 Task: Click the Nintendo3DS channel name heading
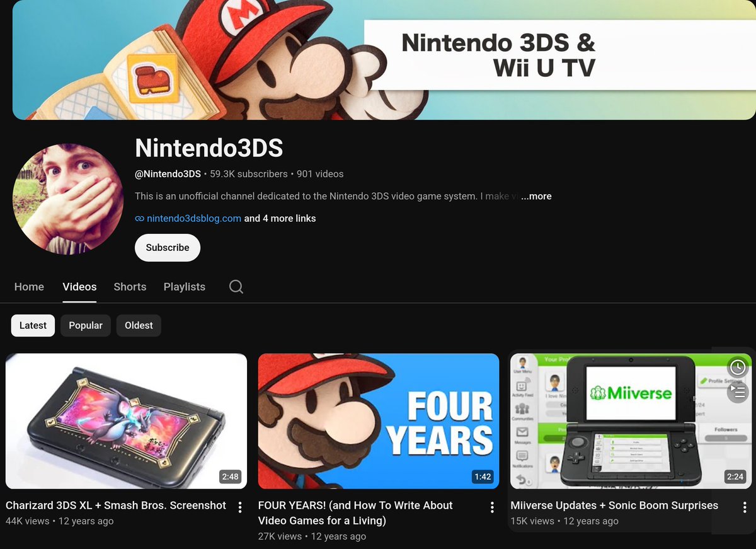point(209,148)
